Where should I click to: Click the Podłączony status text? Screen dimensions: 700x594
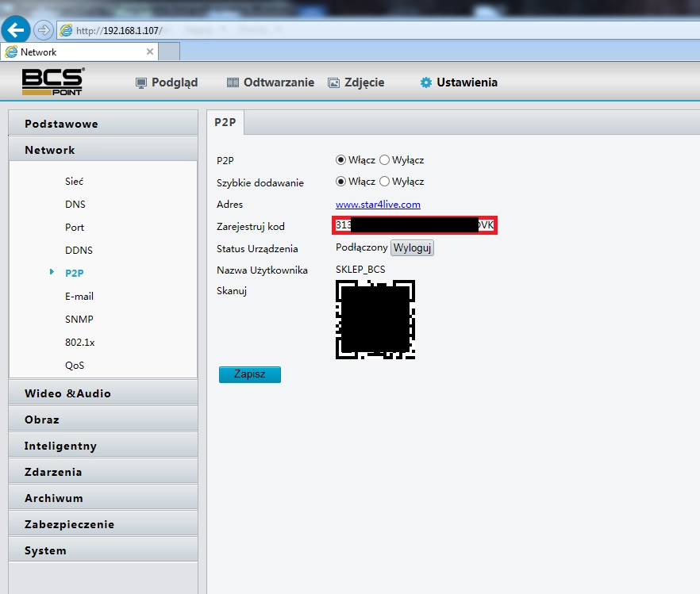click(362, 247)
